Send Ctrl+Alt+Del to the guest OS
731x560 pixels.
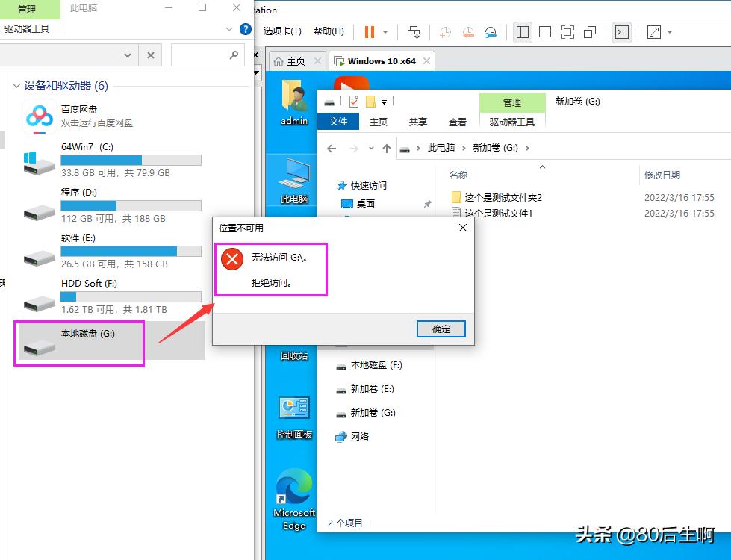[414, 31]
